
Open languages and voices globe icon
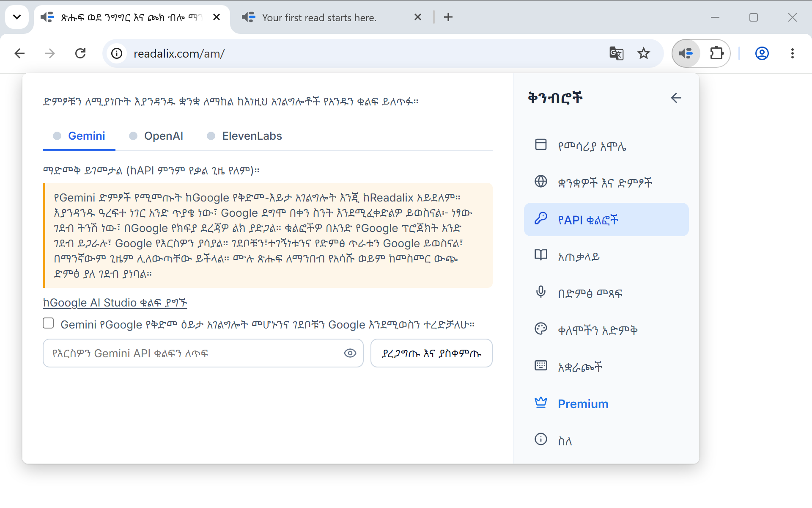[540, 181]
